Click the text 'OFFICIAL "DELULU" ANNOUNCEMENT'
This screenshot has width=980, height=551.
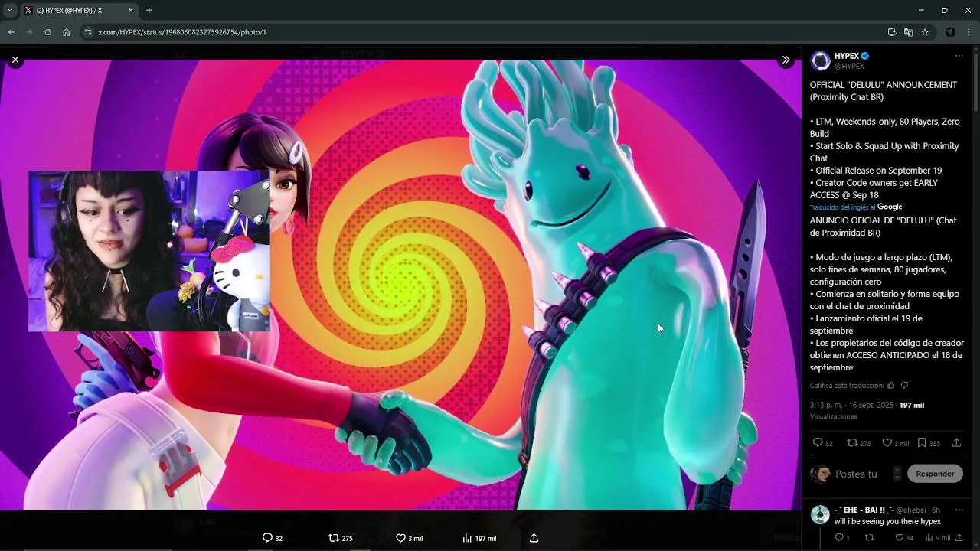[x=884, y=85]
